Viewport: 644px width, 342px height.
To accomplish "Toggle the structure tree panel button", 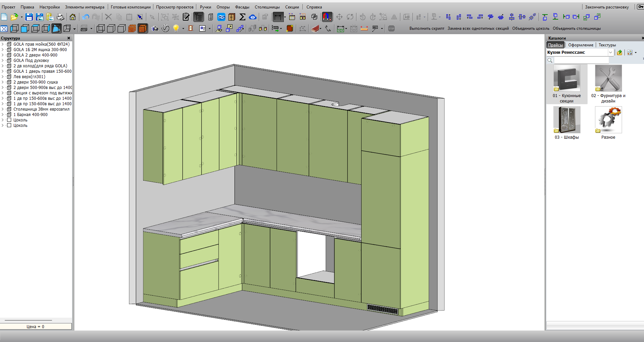I will (x=198, y=17).
